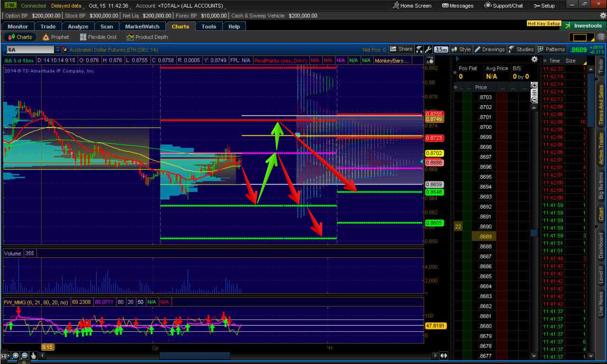Click the chart horizontal scrollbar thumb
This screenshot has width=607, height=364.
coord(195,355)
